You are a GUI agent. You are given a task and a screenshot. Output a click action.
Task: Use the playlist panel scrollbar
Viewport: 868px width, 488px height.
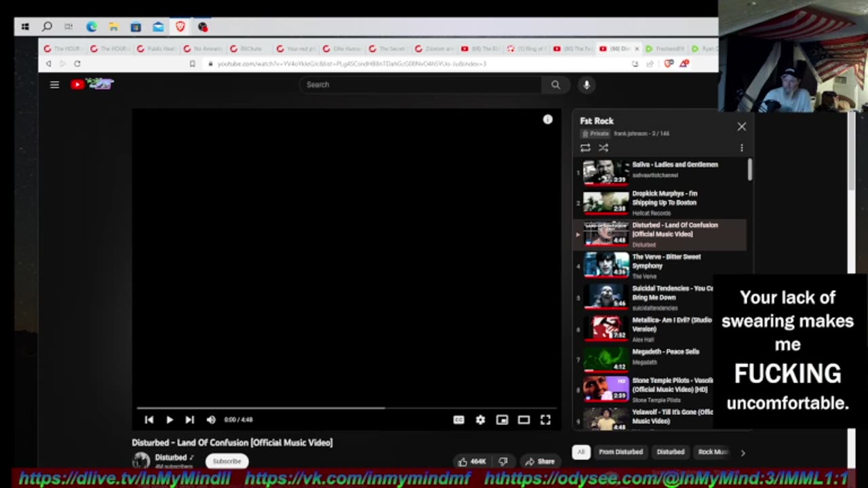click(749, 169)
